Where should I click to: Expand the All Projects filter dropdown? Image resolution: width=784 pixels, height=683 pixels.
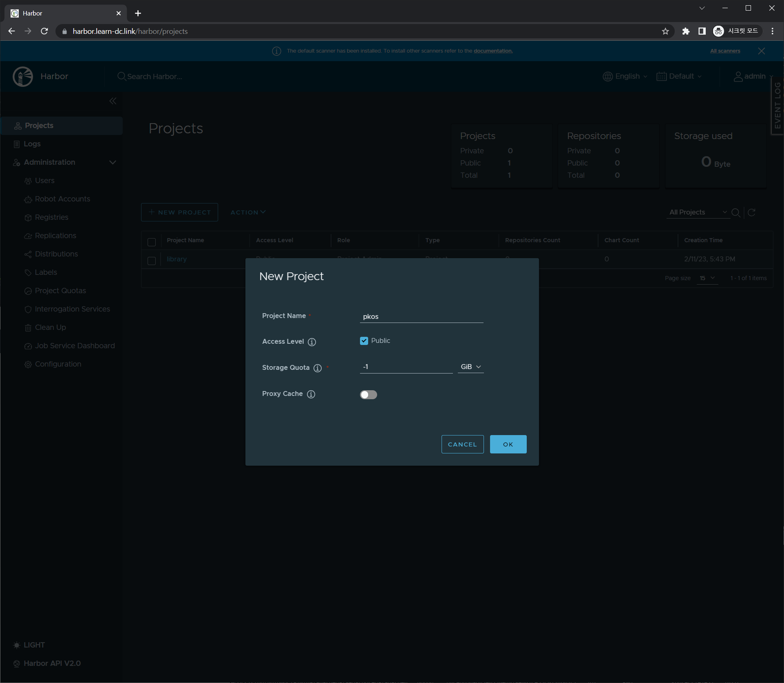(698, 212)
